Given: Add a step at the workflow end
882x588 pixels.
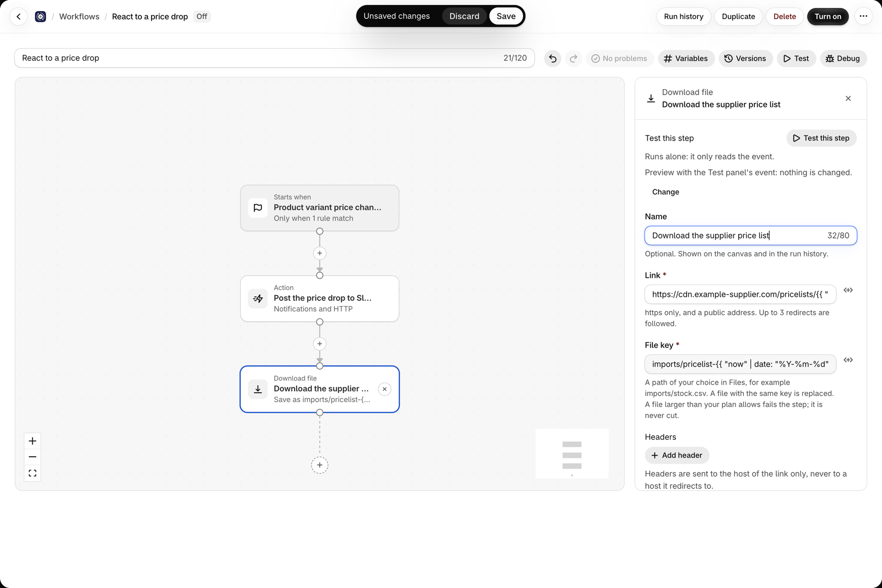Looking at the screenshot, I should [320, 465].
